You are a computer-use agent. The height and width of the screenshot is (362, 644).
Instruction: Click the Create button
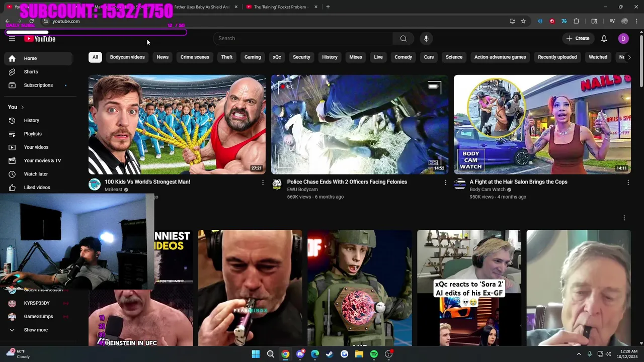[x=578, y=39]
